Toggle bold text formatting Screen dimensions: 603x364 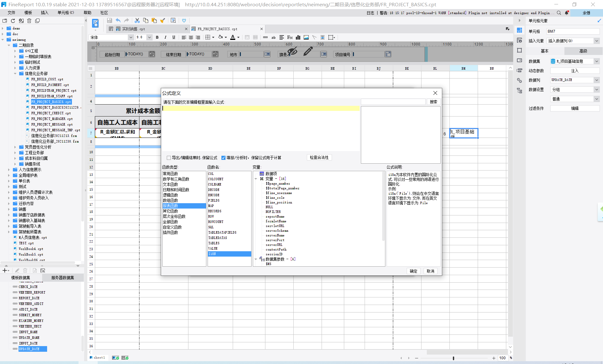[x=157, y=37]
